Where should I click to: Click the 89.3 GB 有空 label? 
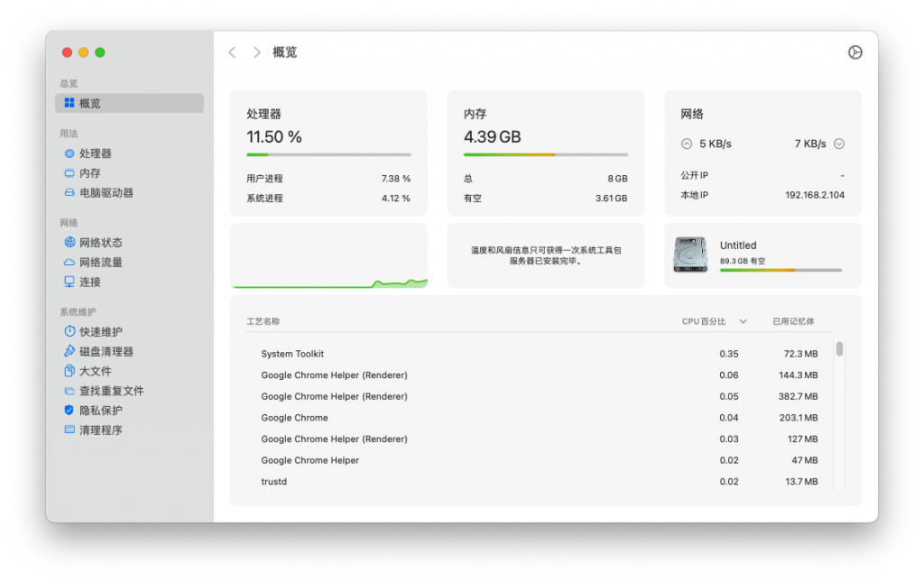[x=743, y=261]
